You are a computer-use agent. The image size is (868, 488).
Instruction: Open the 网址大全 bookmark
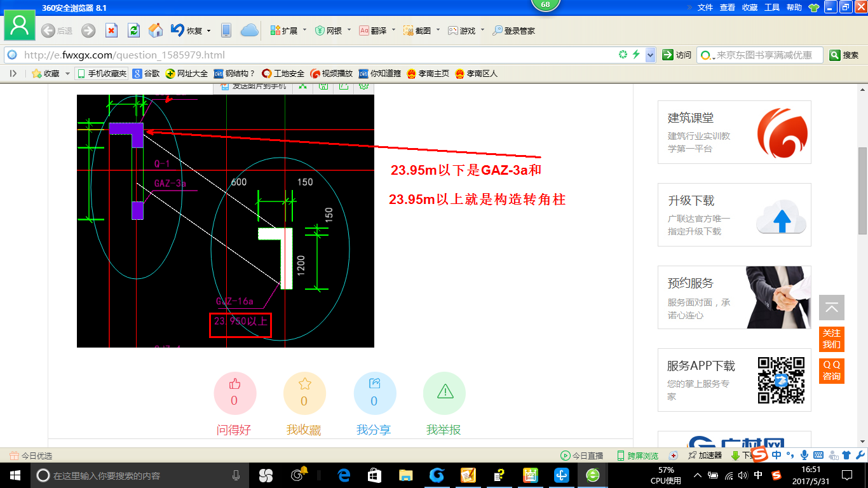(187, 74)
